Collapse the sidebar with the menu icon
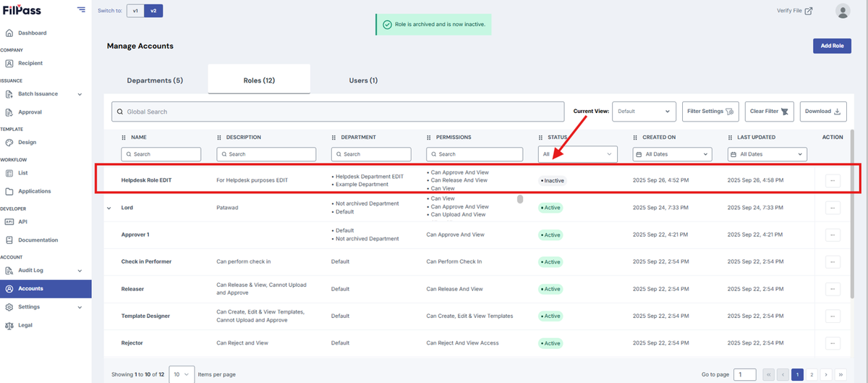This screenshot has height=383, width=868. click(80, 11)
